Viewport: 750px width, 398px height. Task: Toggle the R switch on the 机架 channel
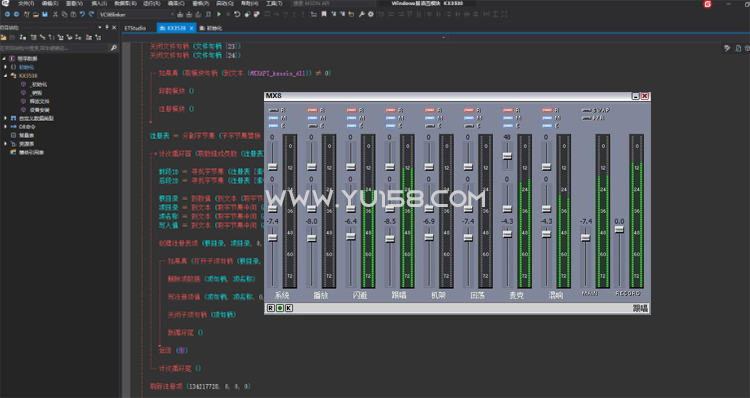[x=430, y=111]
